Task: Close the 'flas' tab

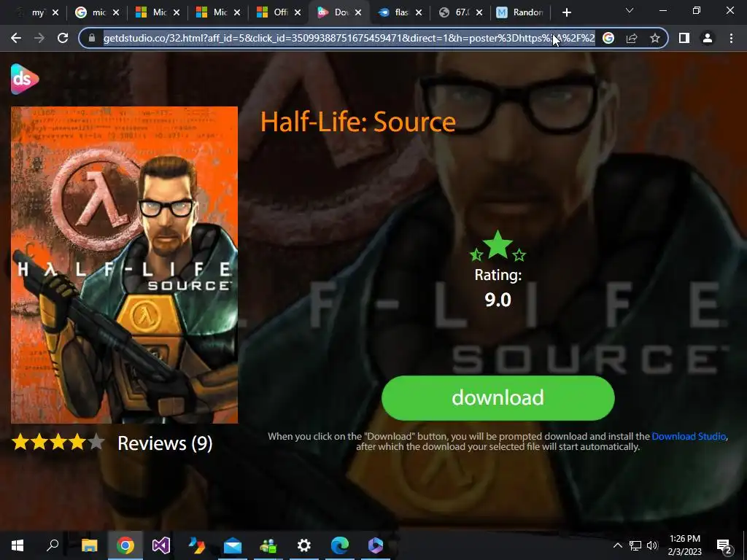Action: point(419,13)
